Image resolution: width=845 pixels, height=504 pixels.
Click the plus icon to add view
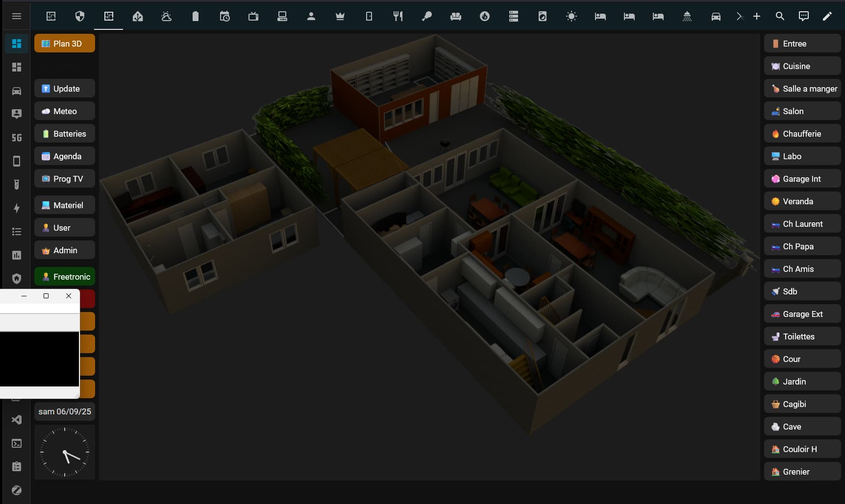[x=757, y=16]
